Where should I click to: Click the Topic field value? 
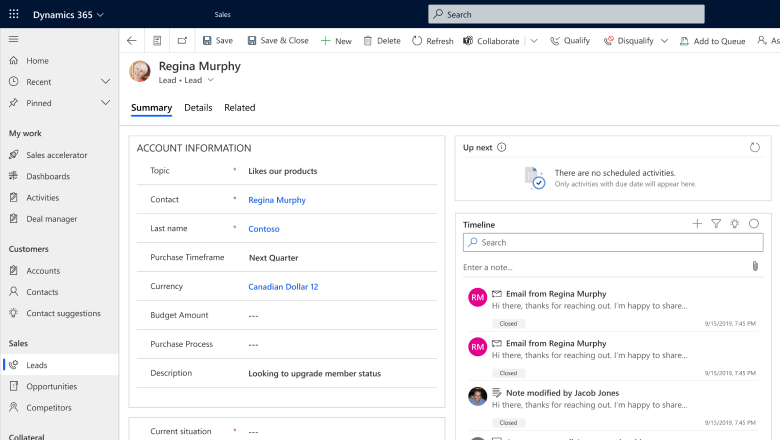pos(283,171)
